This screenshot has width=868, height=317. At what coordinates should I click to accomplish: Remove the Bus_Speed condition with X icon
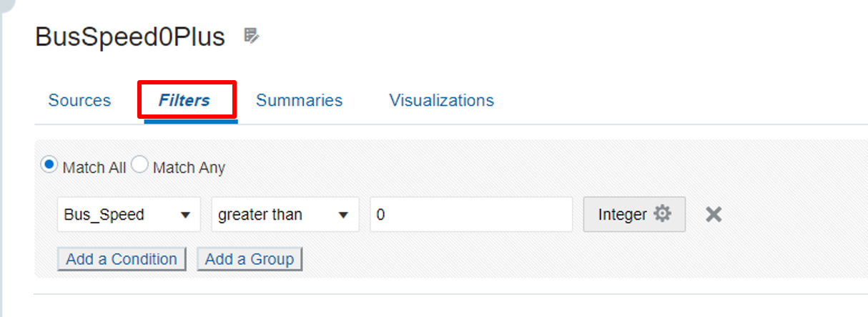coord(713,214)
